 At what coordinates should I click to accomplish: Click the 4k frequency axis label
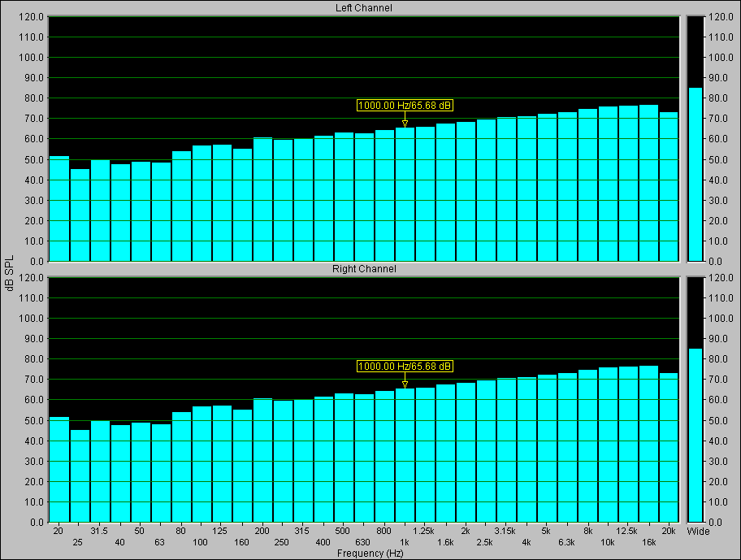tap(526, 542)
